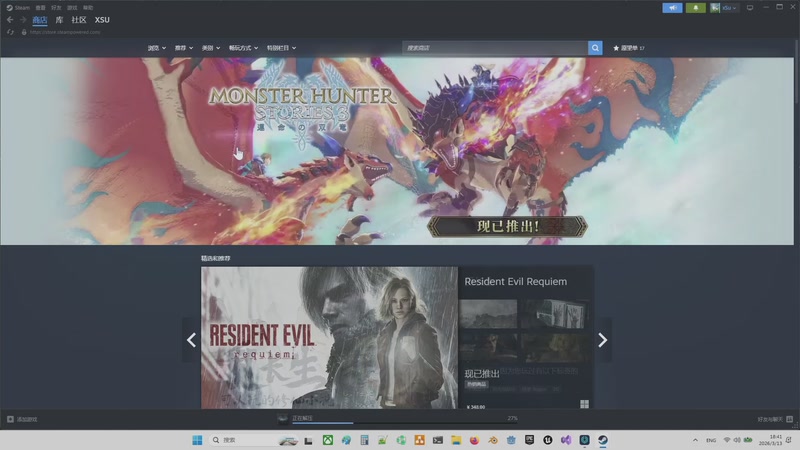The height and width of the screenshot is (450, 800).
Task: Click the Resident Evil Requiem title
Action: click(x=515, y=282)
